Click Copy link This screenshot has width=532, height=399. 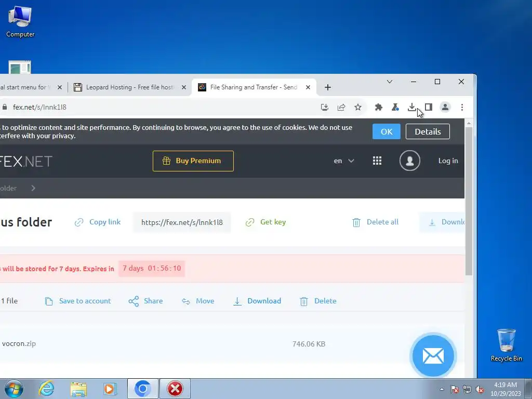[98, 222]
